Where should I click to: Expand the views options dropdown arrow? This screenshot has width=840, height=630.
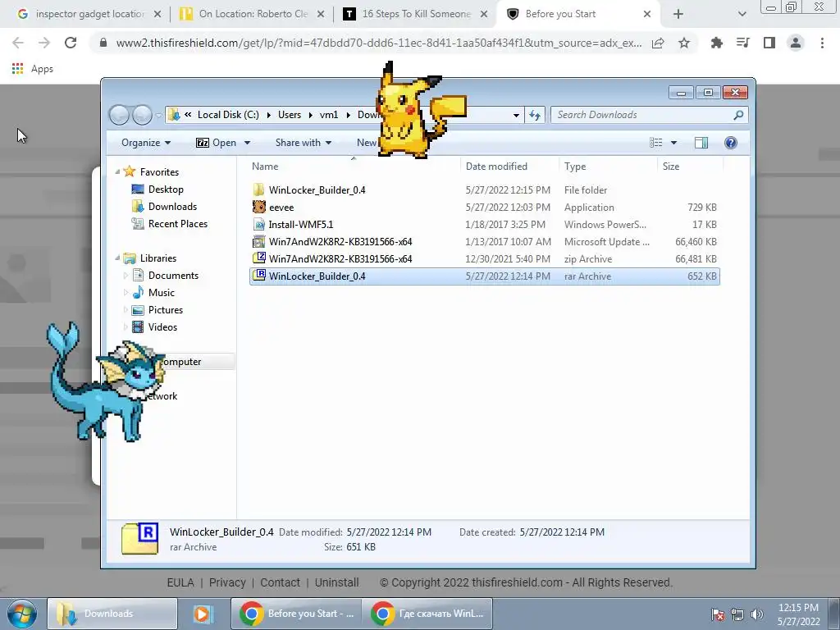coord(674,143)
